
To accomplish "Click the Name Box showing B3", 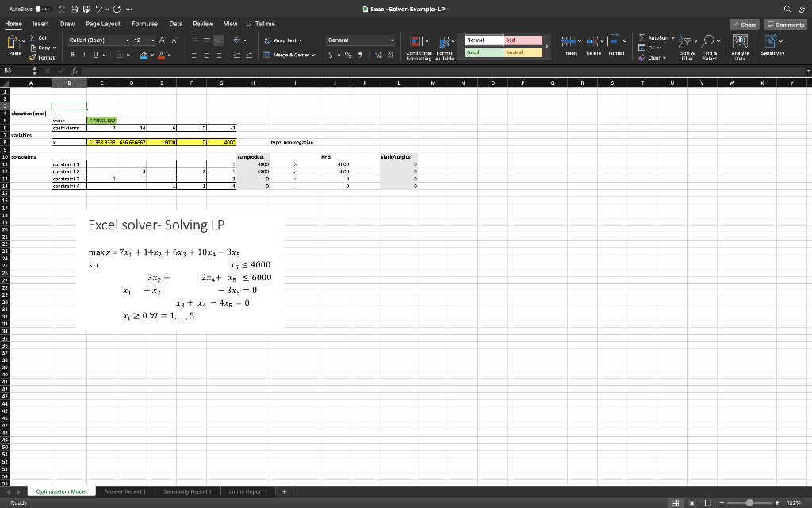I will 10,71.
